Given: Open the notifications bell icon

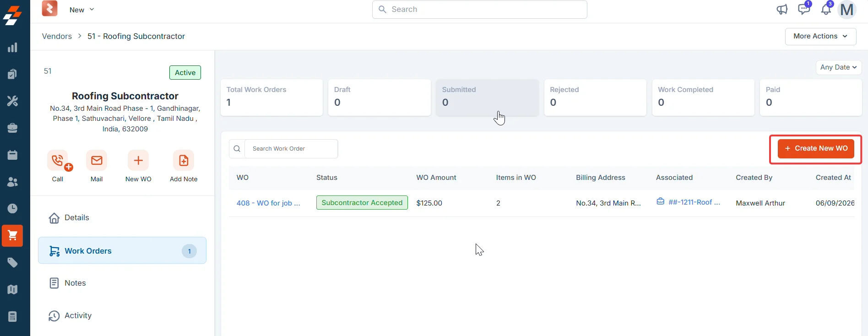Looking at the screenshot, I should coord(826,9).
